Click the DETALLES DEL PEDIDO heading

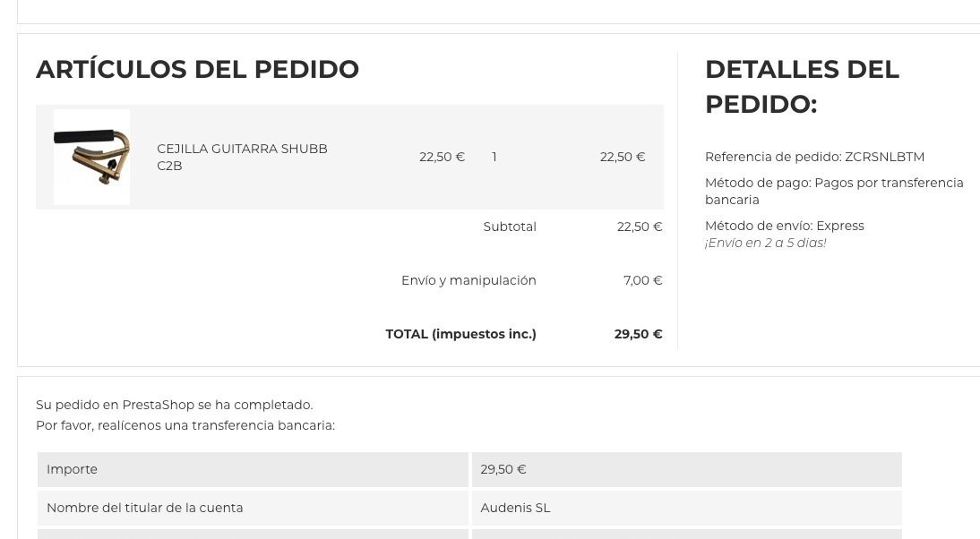[802, 86]
